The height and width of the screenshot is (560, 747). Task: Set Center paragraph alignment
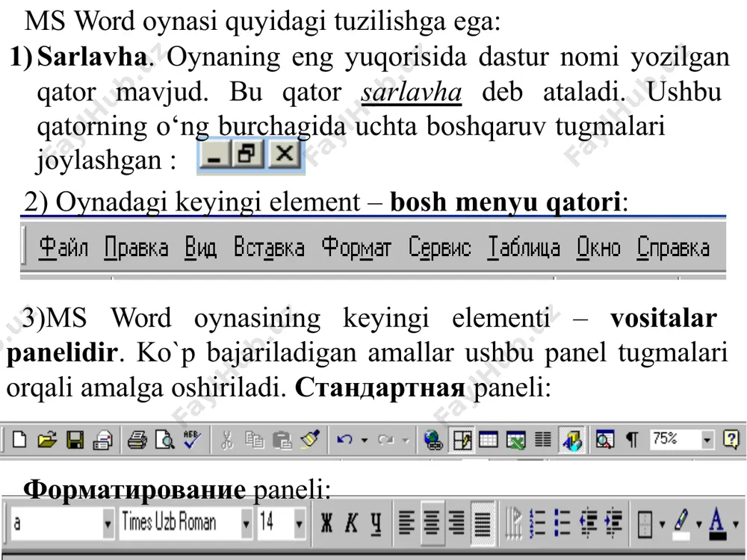[432, 523]
